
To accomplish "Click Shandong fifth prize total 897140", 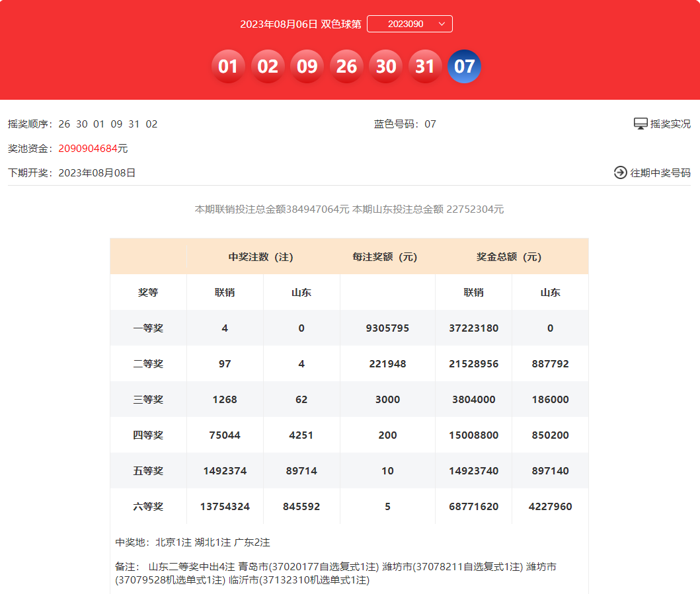I will point(551,471).
